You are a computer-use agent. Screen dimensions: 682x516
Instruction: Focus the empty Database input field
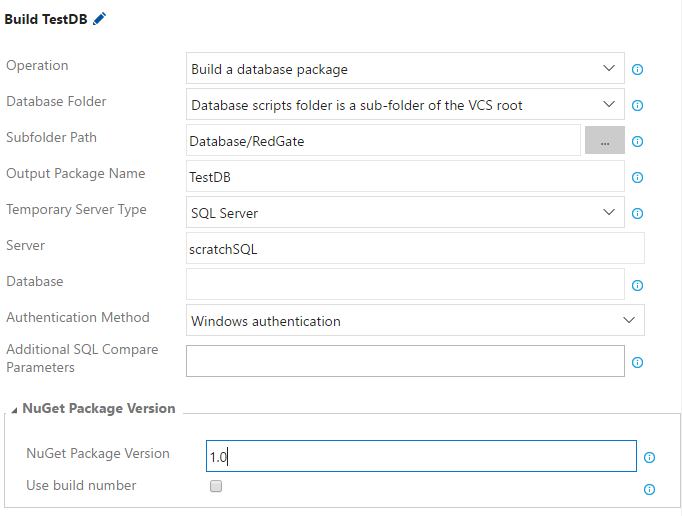(405, 285)
